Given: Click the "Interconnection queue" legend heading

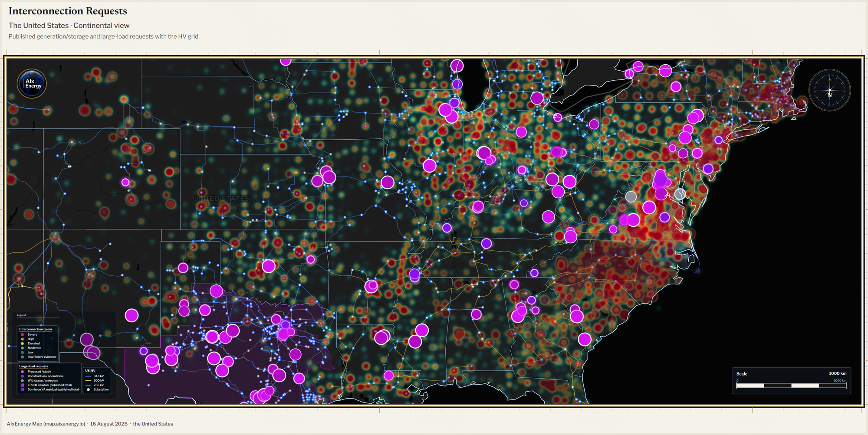Looking at the screenshot, I should pyautogui.click(x=36, y=329).
